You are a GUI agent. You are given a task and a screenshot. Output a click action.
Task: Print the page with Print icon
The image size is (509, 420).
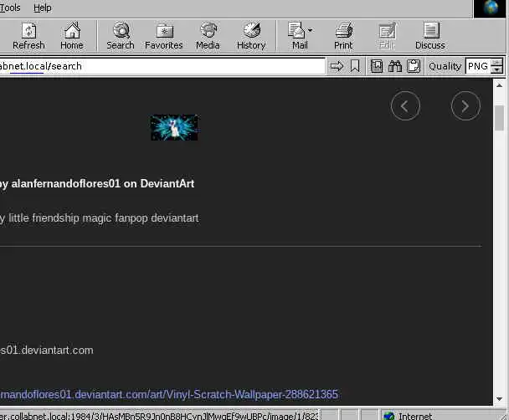343,36
